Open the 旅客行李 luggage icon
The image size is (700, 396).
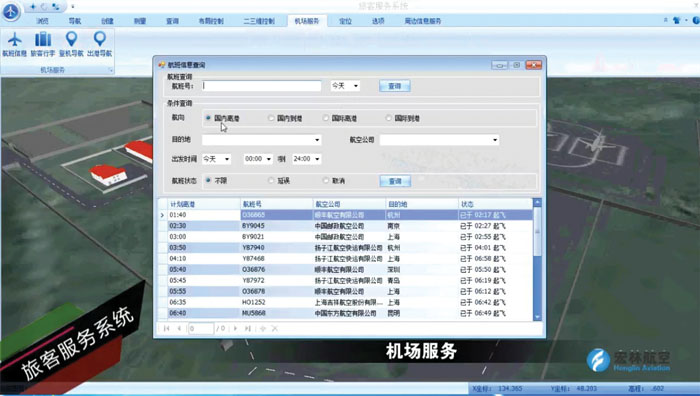43,44
